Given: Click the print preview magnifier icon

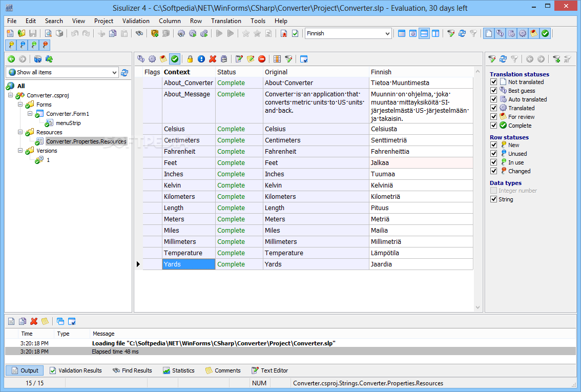Looking at the screenshot, I should (x=48, y=33).
